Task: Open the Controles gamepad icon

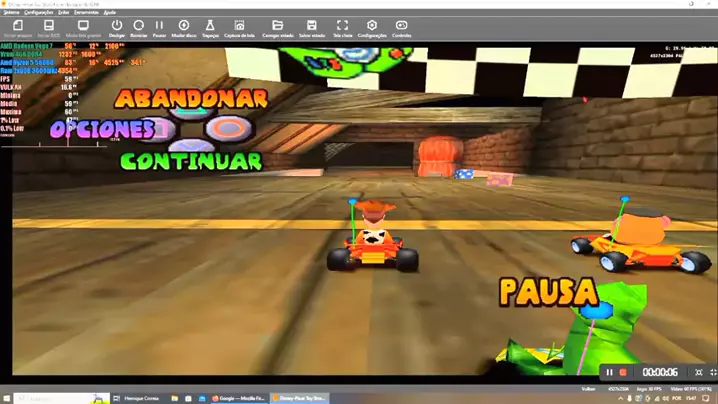Action: tap(402, 26)
